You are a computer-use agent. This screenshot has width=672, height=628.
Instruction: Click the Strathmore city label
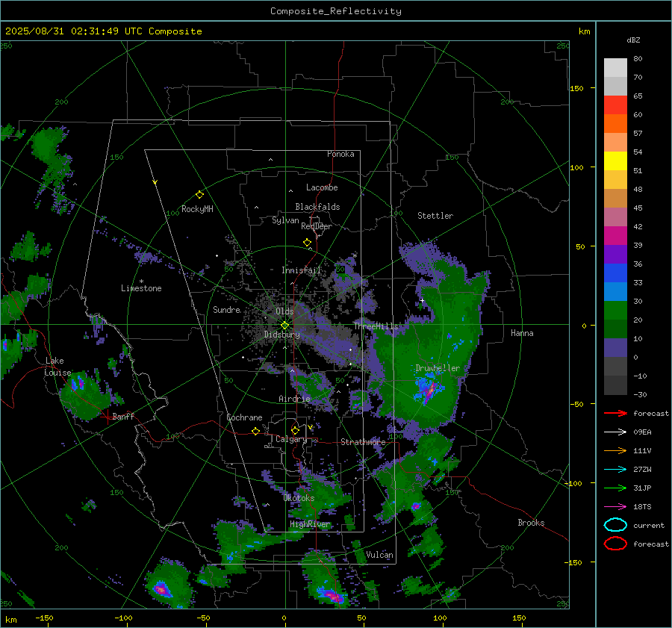pyautogui.click(x=363, y=442)
